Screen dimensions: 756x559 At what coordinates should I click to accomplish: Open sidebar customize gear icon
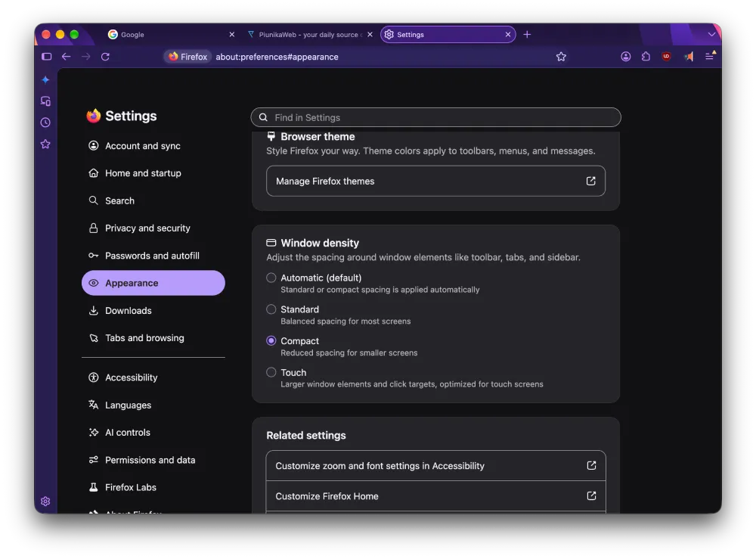pyautogui.click(x=45, y=501)
